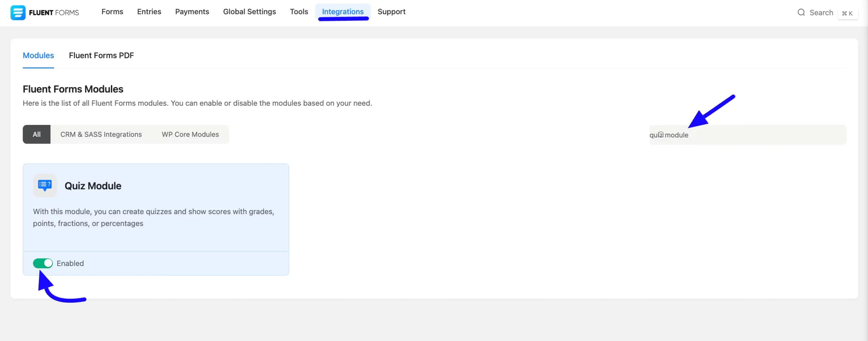Image resolution: width=868 pixels, height=341 pixels.
Task: Open the Integrations menu
Action: [343, 12]
